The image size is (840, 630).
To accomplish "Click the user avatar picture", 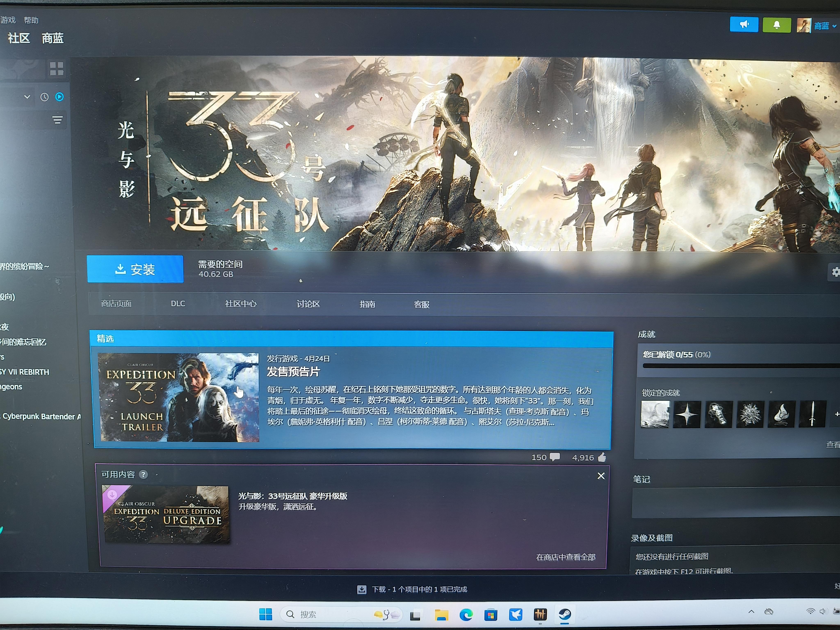I will tap(803, 26).
